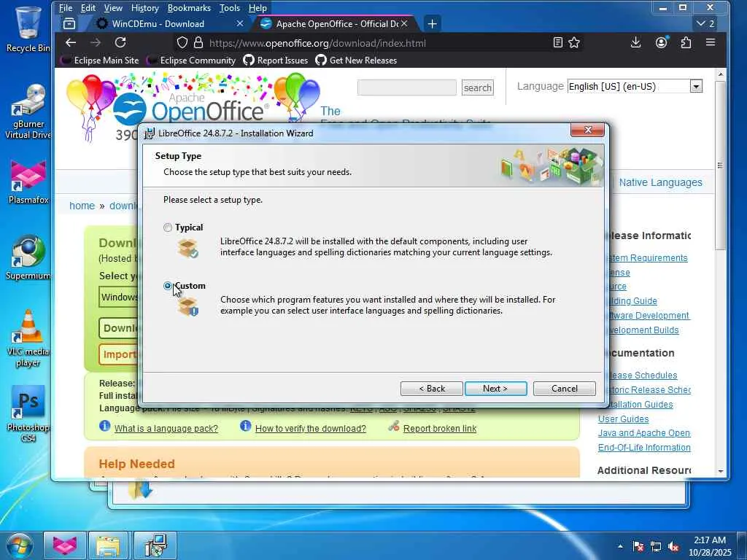This screenshot has height=560, width=747.
Task: Open Report Issues bookmark
Action: pyautogui.click(x=275, y=61)
